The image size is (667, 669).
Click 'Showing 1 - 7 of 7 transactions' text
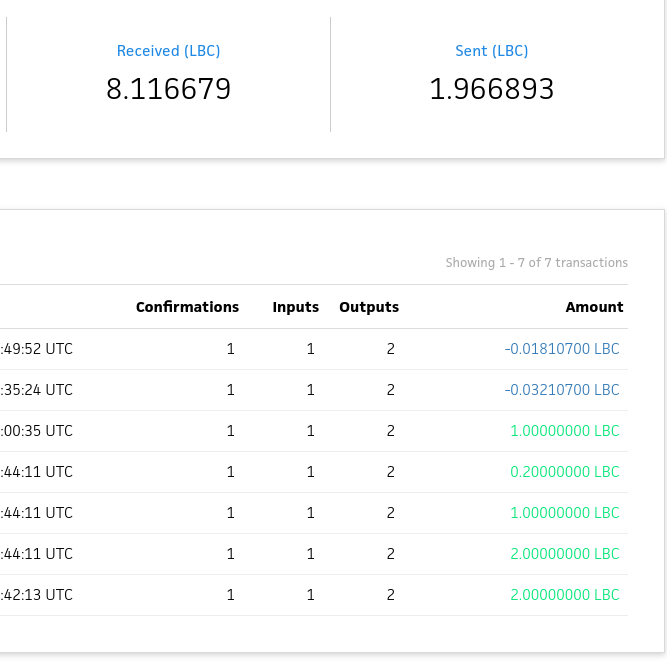click(x=536, y=262)
